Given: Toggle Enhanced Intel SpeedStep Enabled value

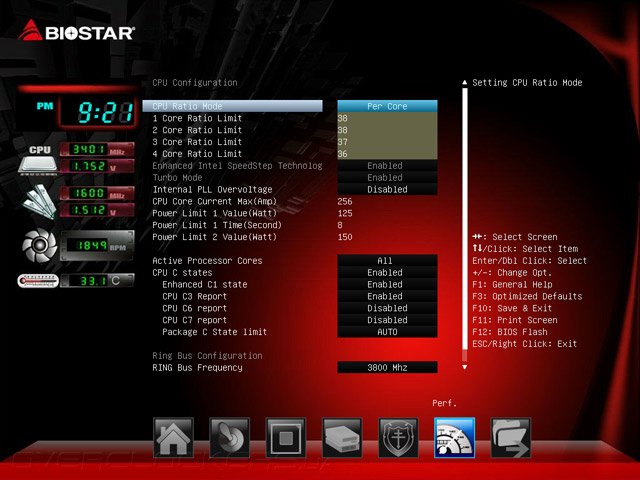Looking at the screenshot, I should coord(387,166).
